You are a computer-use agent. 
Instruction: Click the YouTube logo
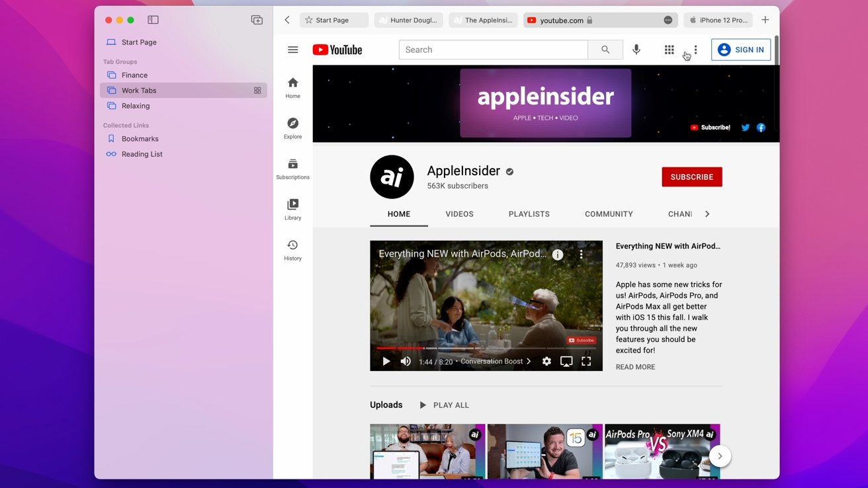point(337,50)
